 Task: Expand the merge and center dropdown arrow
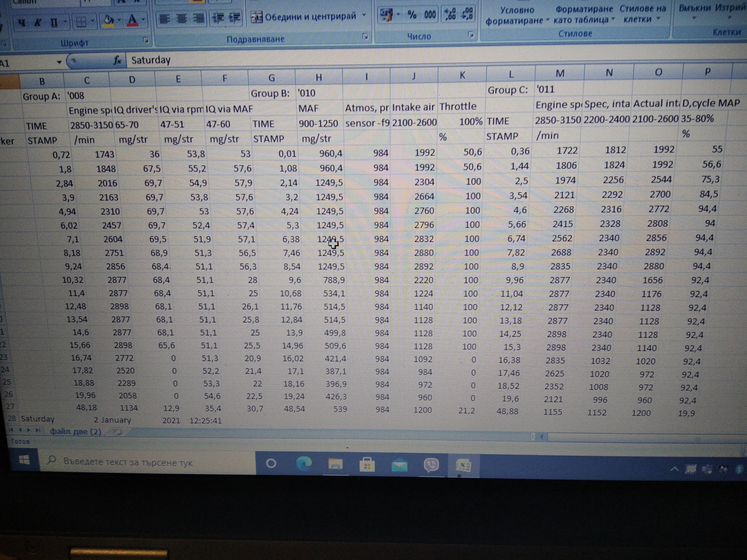pos(364,15)
